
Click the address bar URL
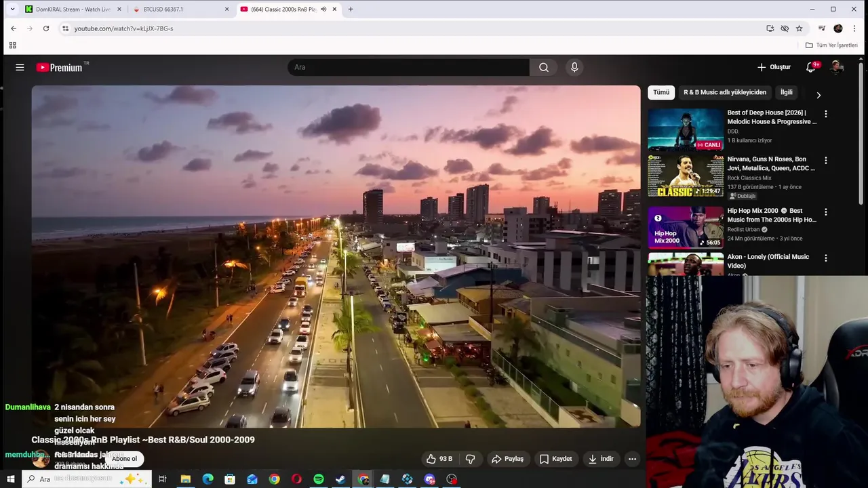click(123, 28)
